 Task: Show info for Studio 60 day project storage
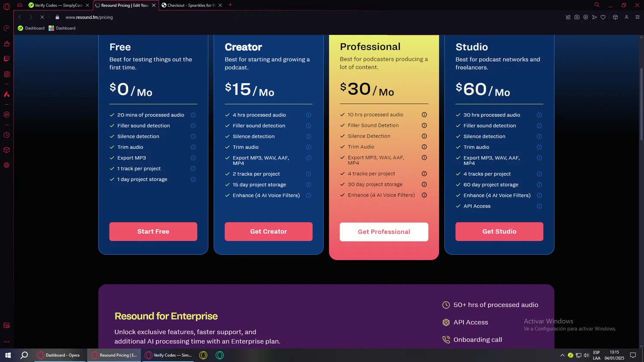tap(539, 185)
